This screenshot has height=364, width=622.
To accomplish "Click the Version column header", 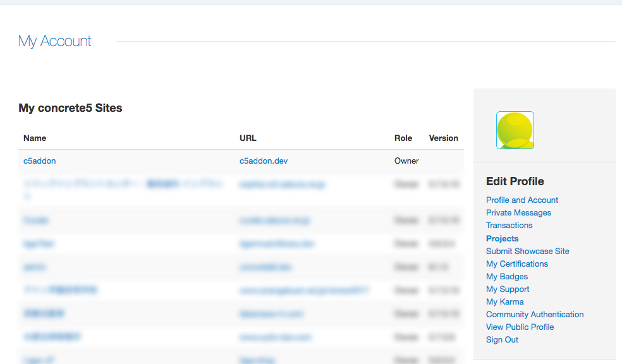I will click(444, 138).
